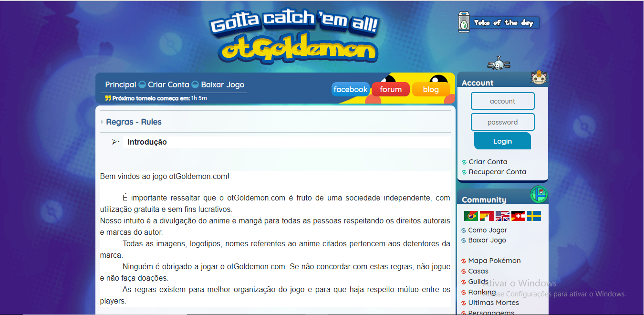Click the Magnemite sprite above Account

coord(499,64)
